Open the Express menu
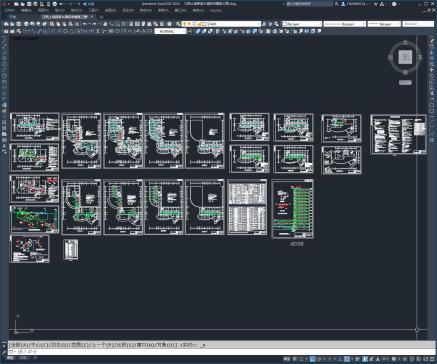The height and width of the screenshot is (364, 437). (216, 11)
